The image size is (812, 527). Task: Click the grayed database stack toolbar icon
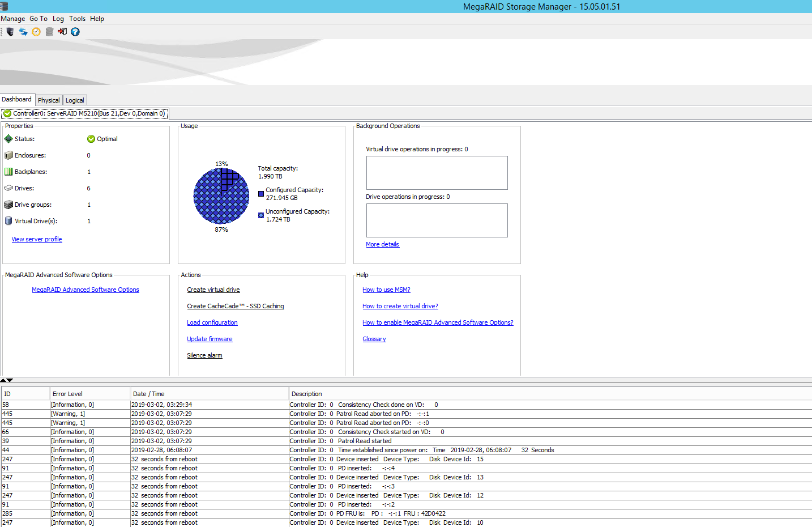(x=49, y=32)
